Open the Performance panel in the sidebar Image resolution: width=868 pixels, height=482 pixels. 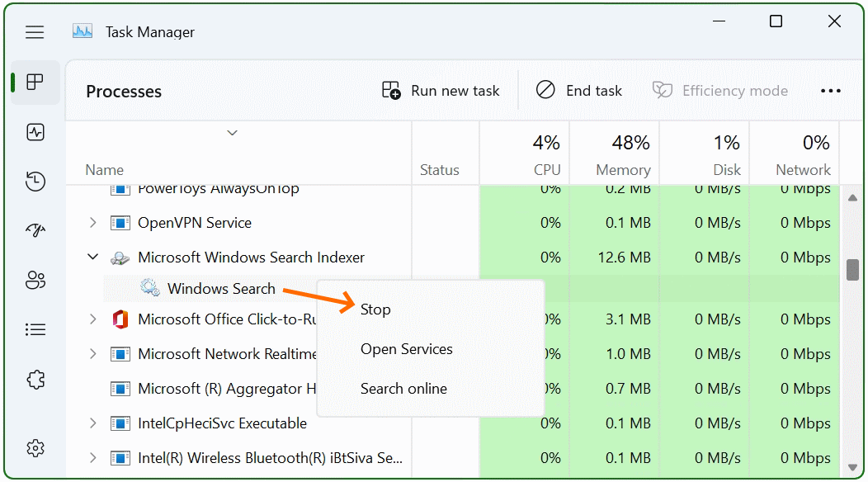point(35,132)
